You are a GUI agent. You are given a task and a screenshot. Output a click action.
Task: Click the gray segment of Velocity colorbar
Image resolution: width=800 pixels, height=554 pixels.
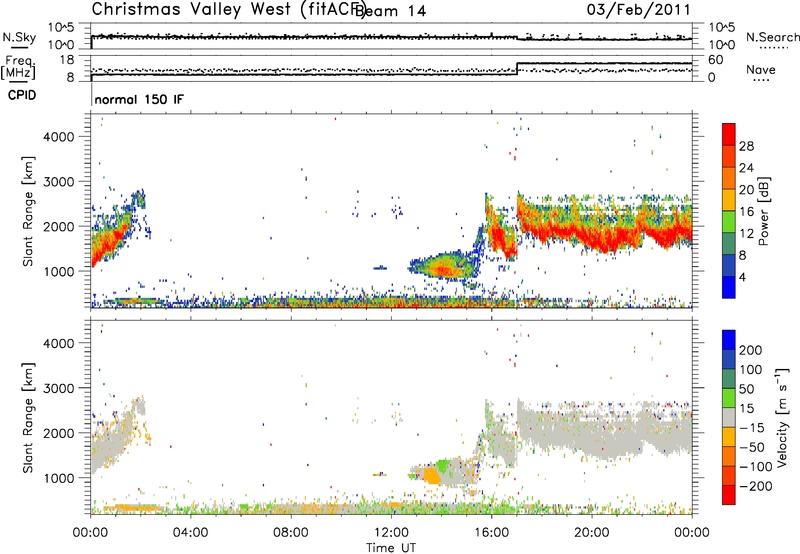pyautogui.click(x=729, y=418)
